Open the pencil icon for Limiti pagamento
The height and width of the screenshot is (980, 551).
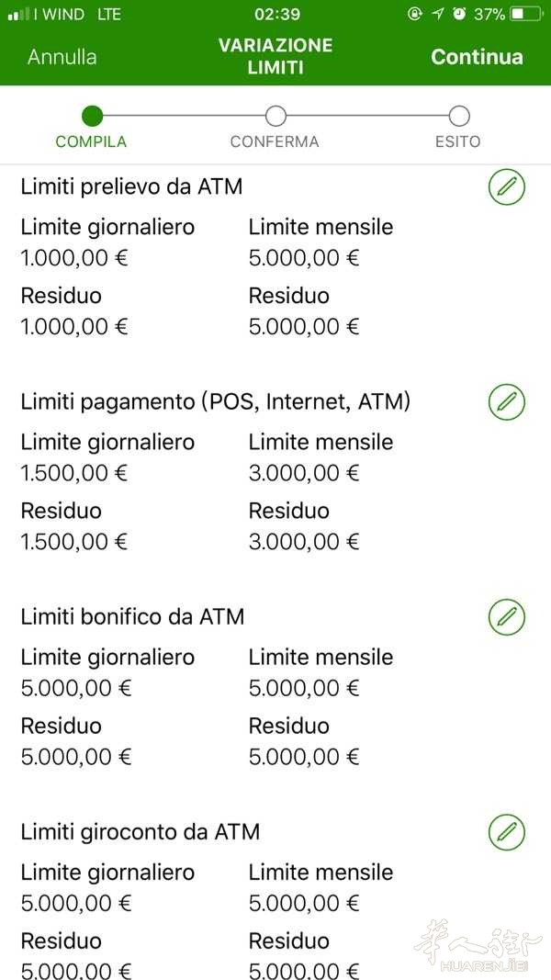(506, 402)
